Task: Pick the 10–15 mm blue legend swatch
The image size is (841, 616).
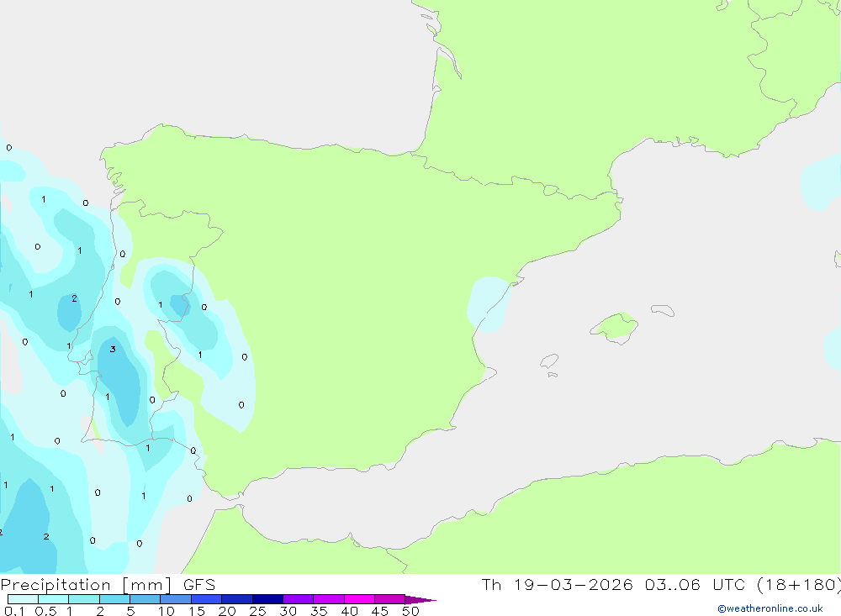Action: (x=176, y=599)
